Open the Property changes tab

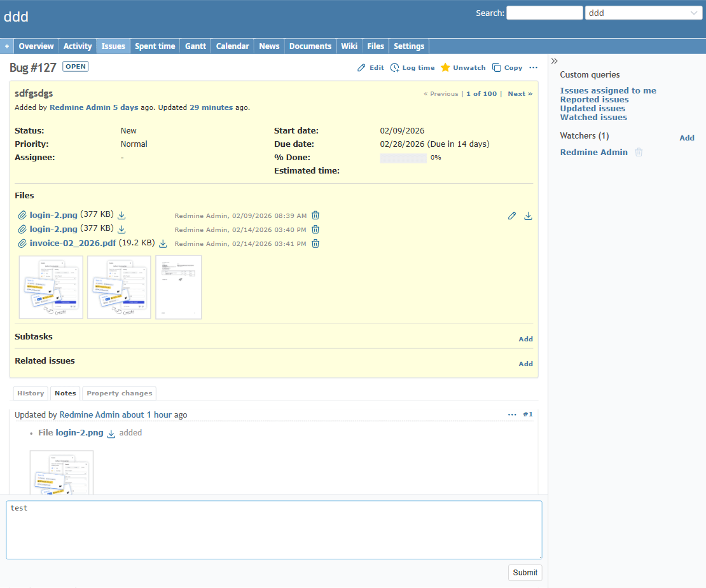pyautogui.click(x=119, y=393)
